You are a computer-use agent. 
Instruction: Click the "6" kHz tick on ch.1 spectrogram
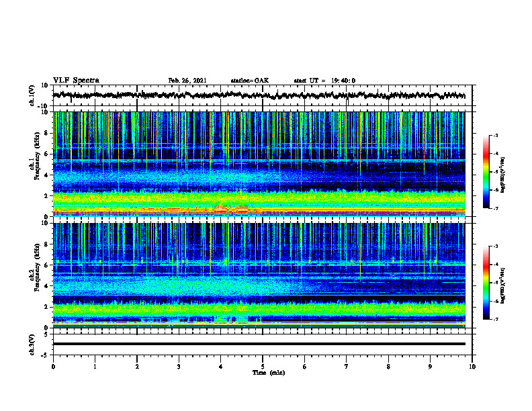(46, 154)
